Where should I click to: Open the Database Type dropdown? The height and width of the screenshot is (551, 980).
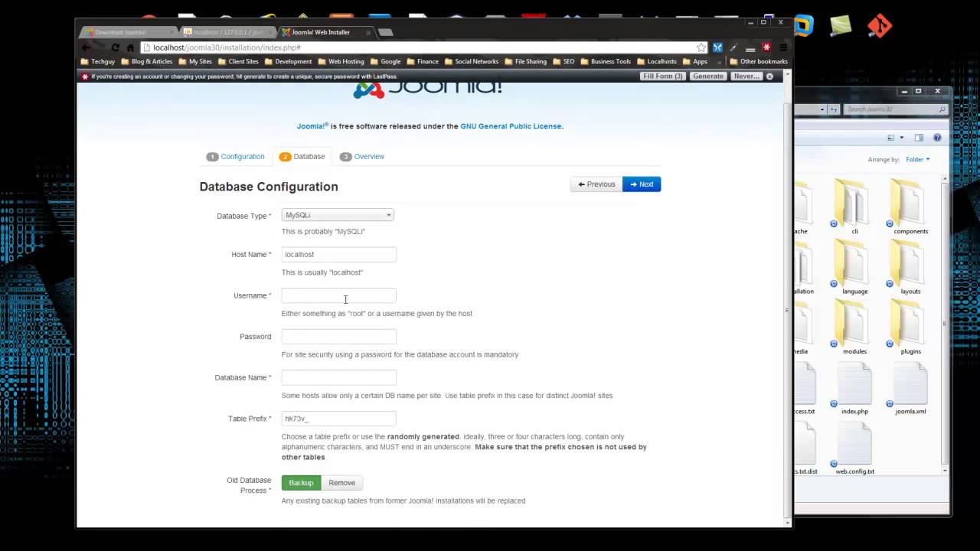click(338, 215)
